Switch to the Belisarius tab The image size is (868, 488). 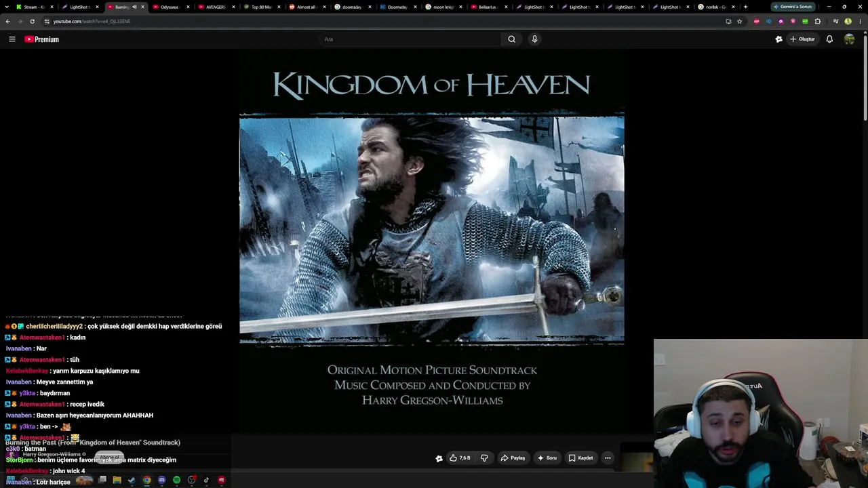click(490, 7)
